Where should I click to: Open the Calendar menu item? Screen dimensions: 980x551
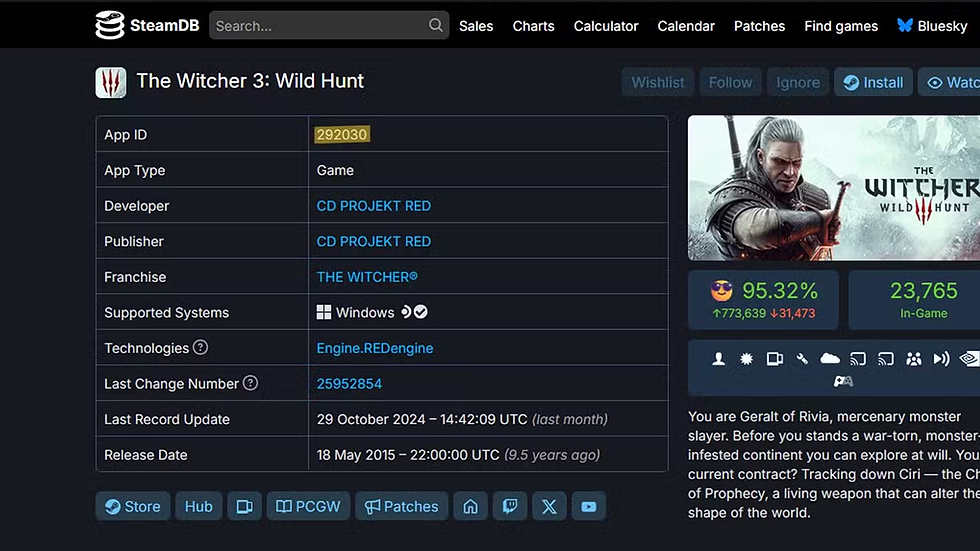[686, 26]
